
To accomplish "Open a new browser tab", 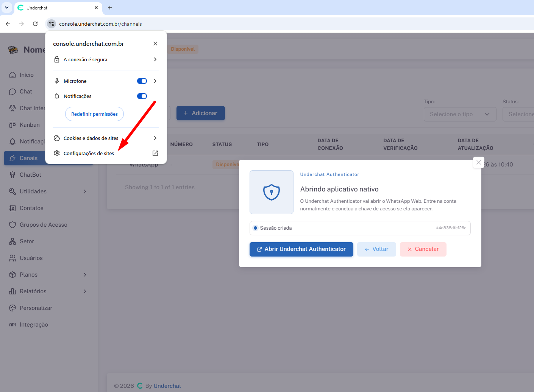I will 110,8.
